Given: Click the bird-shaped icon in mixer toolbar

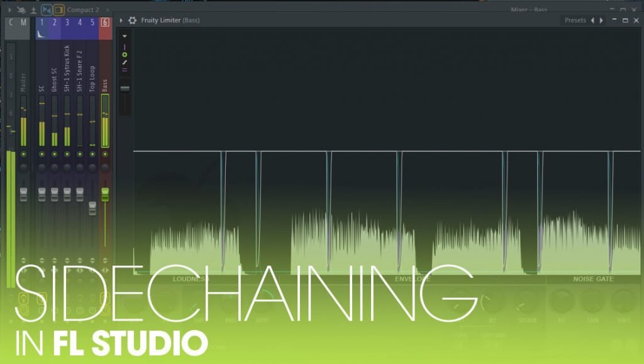Looking at the screenshot, I should tap(21, 9).
